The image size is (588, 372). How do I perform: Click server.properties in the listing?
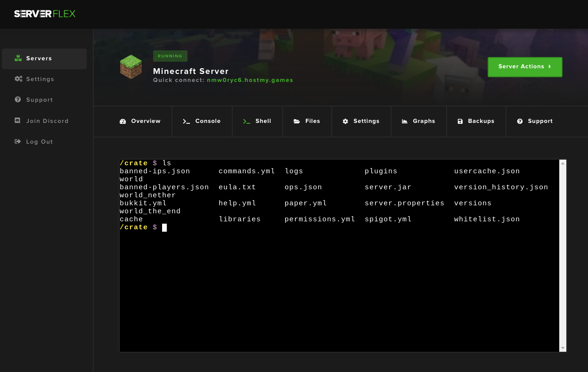pos(405,203)
